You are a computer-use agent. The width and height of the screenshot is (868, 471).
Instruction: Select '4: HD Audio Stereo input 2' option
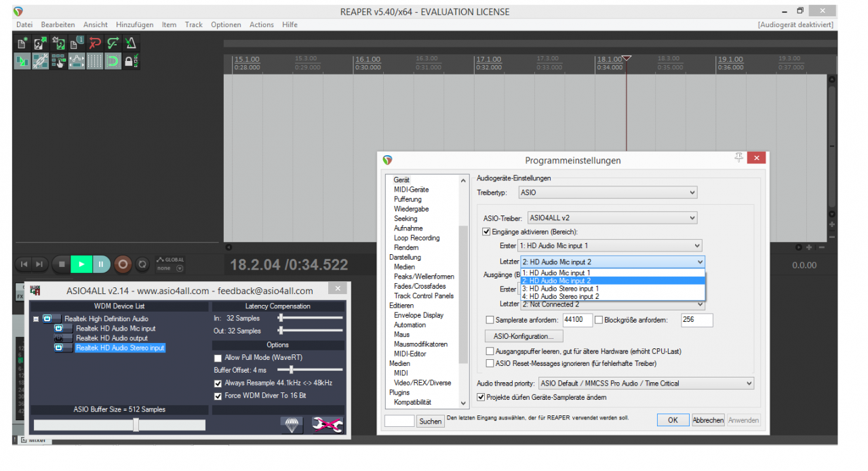[x=613, y=297]
